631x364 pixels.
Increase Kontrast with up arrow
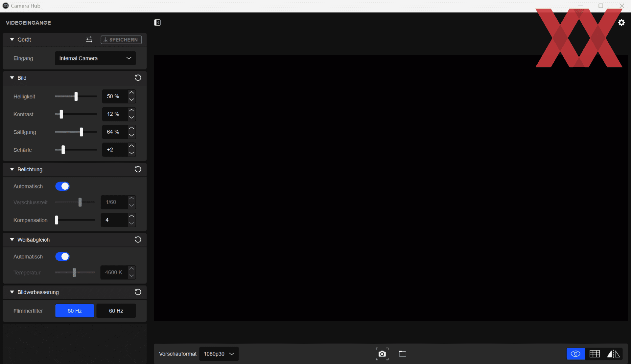click(x=131, y=110)
